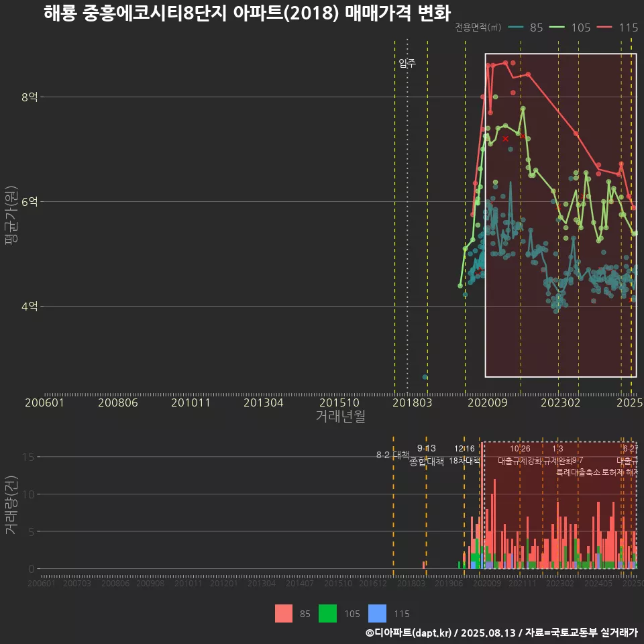Click 200703 on the volume chart axis
Image resolution: width=644 pixels, height=644 pixels.
76,583
